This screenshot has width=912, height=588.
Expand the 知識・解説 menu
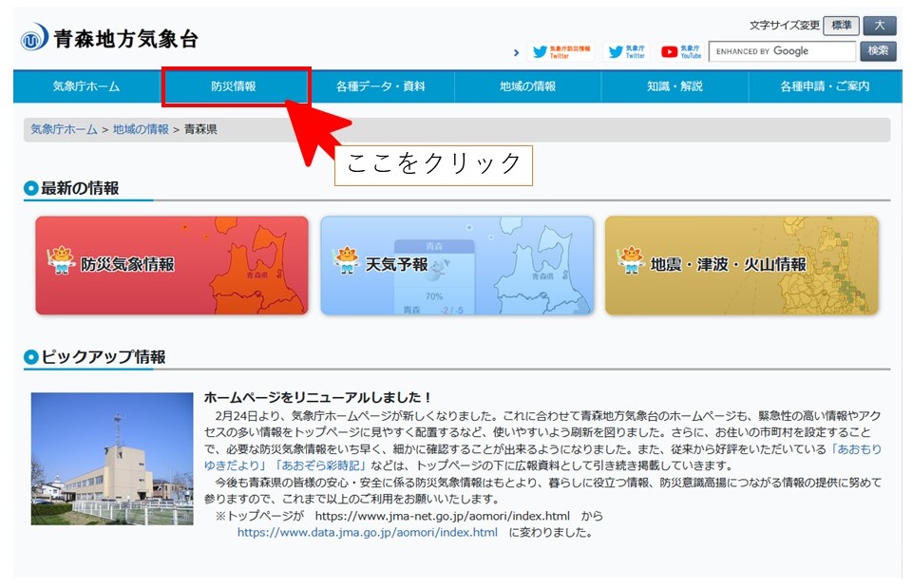tap(674, 86)
